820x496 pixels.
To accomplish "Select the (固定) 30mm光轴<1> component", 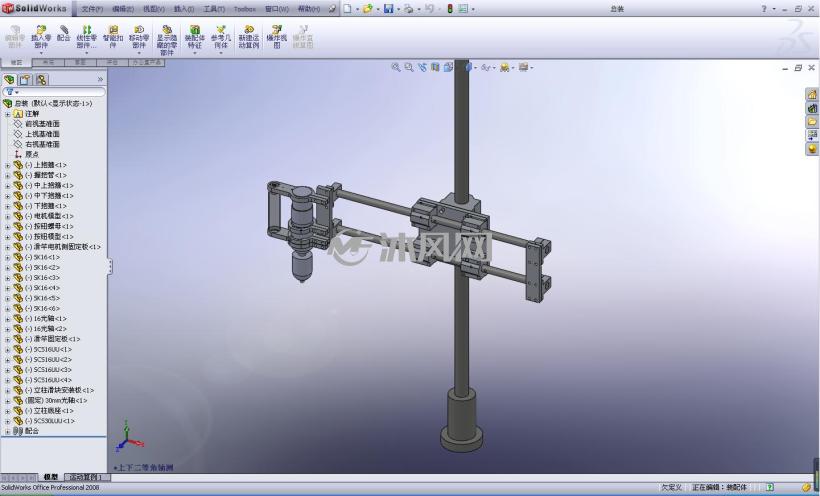I will [56, 401].
